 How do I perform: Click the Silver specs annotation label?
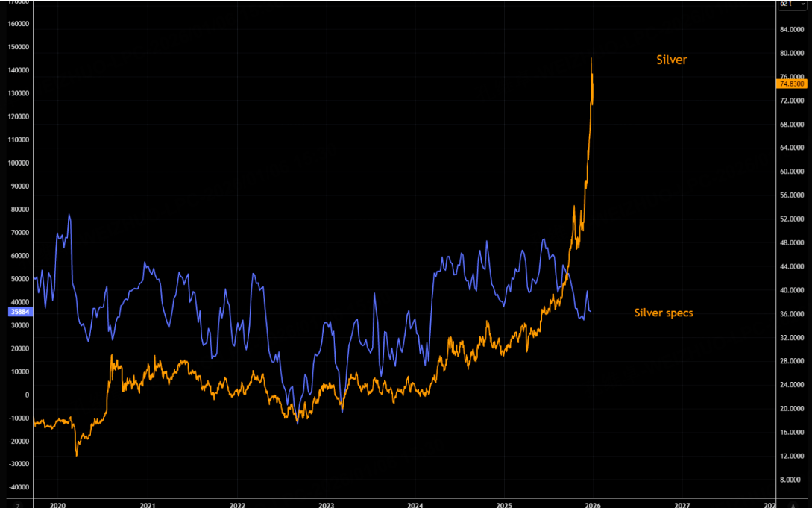664,313
